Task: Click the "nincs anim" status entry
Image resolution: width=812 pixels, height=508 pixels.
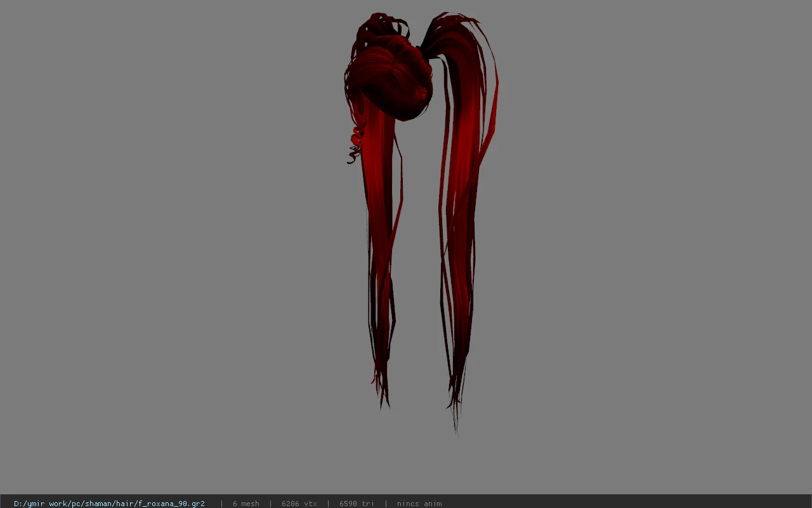Action: pyautogui.click(x=419, y=504)
